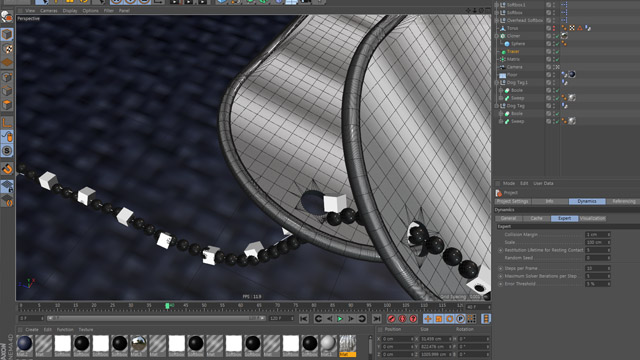Collapse the Dog Tag.1 group
This screenshot has width=640, height=360.
point(497,82)
